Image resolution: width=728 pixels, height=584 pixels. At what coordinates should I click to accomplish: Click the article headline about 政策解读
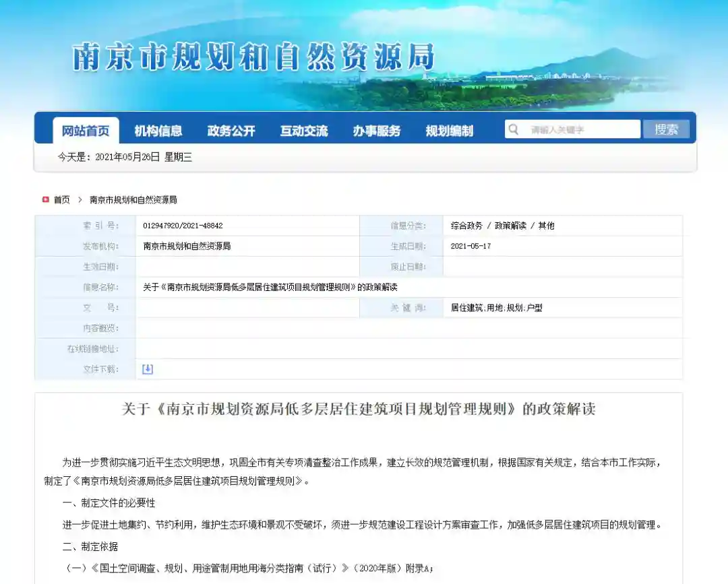[x=359, y=409]
